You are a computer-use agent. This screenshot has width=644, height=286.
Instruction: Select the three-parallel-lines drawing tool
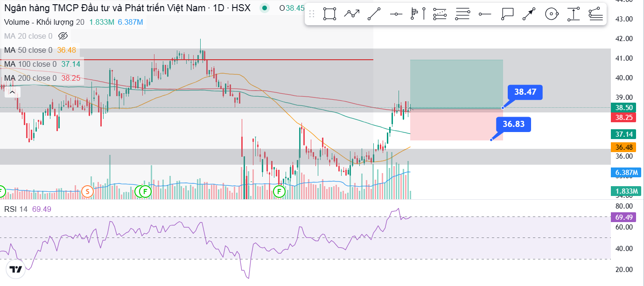pyautogui.click(x=462, y=14)
